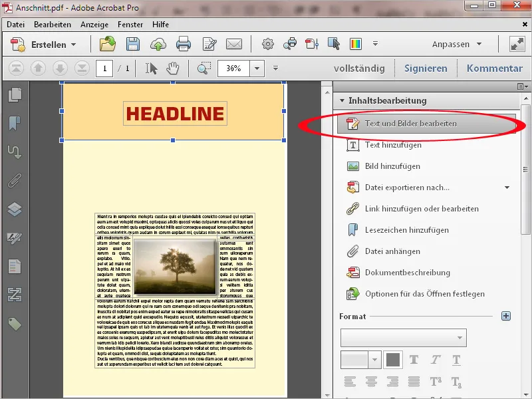Click Bild hinzufügen
The height and width of the screenshot is (399, 532).
coord(392,166)
